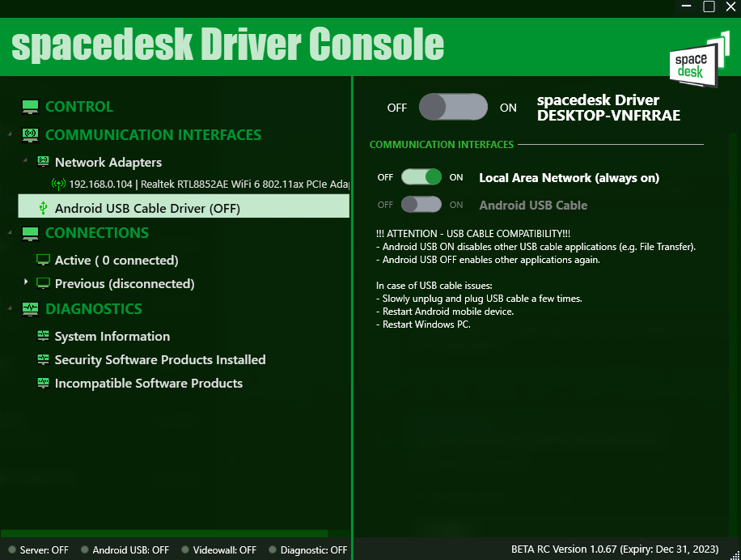
Task: Click the Security Software Products icon
Action: pos(43,359)
